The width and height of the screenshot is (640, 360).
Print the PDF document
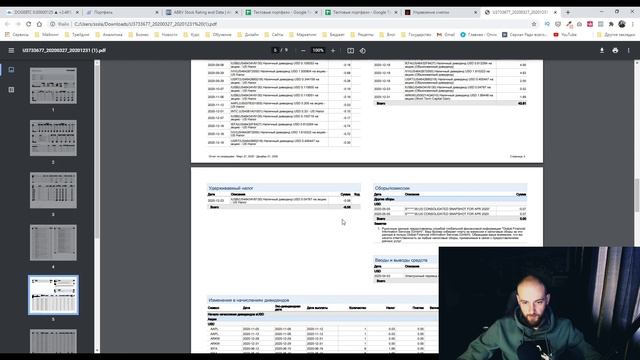point(615,51)
